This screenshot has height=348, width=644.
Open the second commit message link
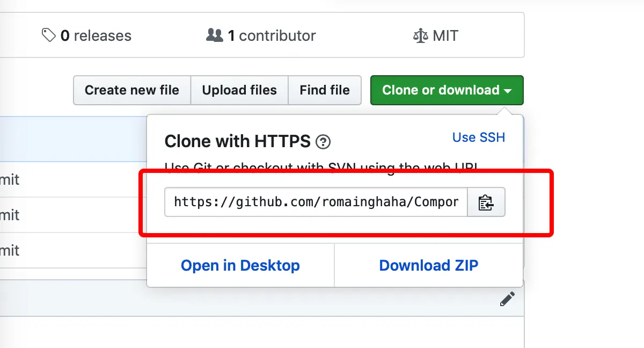pyautogui.click(x=9, y=215)
